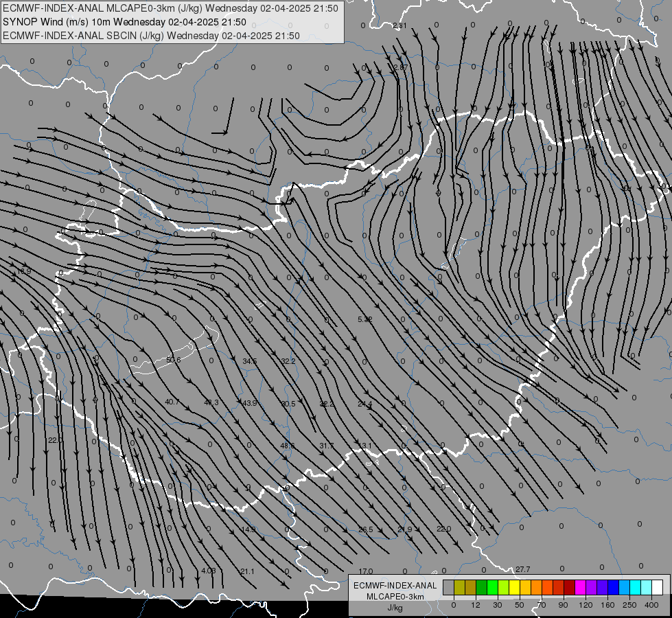Image resolution: width=672 pixels, height=618 pixels.
Task: Click the MLCAPE0-3km title line at top
Action: point(170,8)
